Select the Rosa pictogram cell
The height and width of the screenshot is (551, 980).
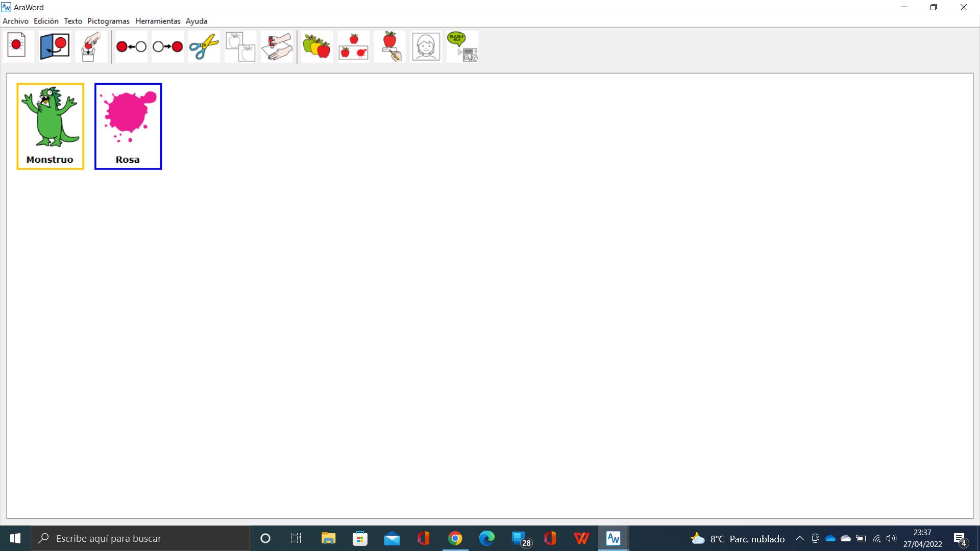(x=128, y=126)
